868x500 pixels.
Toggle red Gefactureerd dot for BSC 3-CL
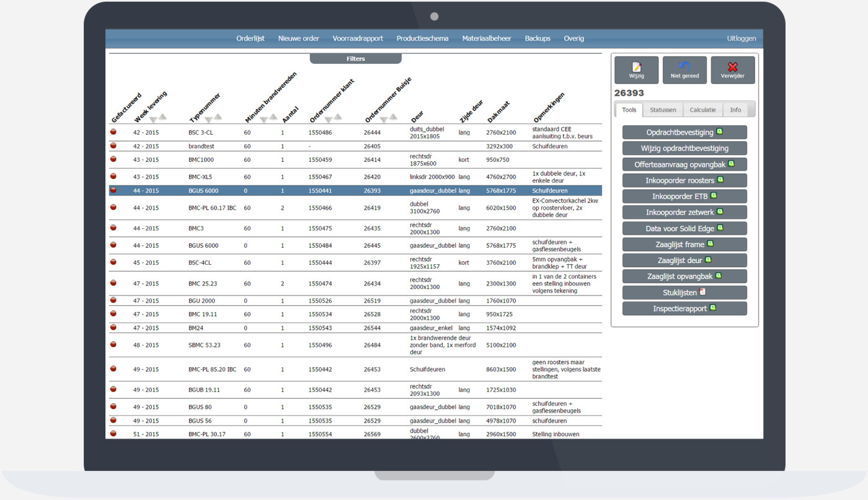[x=113, y=132]
